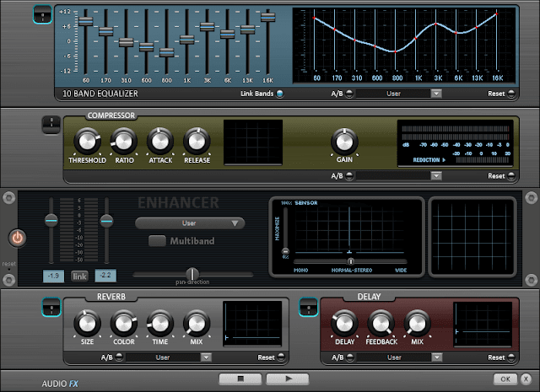The height and width of the screenshot is (392, 540).
Task: Open the Equalizer User preset dropdown
Action: pyautogui.click(x=437, y=94)
